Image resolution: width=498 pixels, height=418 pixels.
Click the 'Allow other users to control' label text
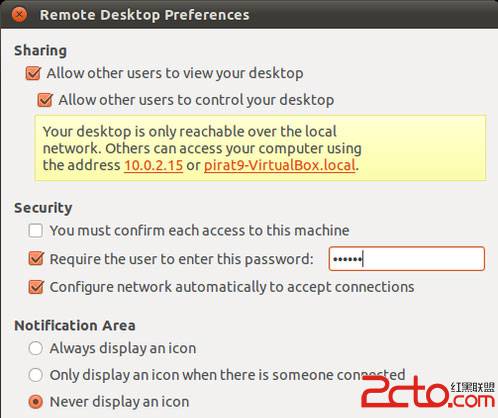click(x=196, y=100)
